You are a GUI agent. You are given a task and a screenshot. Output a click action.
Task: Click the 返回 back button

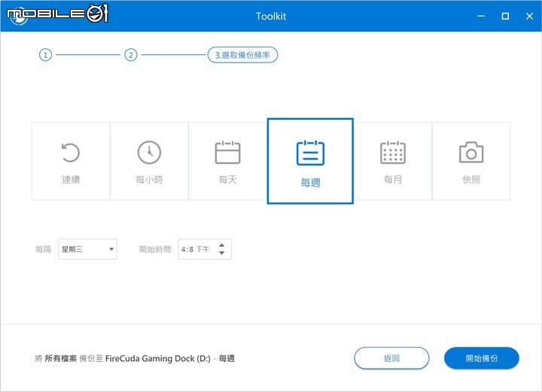[x=391, y=358]
